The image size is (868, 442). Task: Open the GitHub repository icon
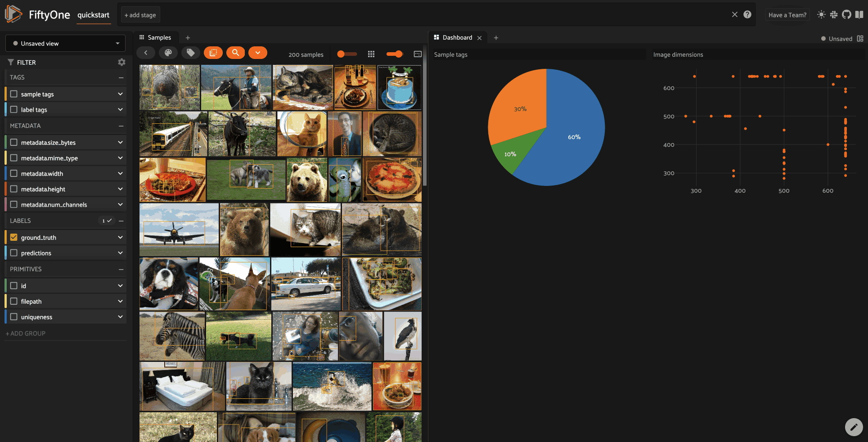846,14
